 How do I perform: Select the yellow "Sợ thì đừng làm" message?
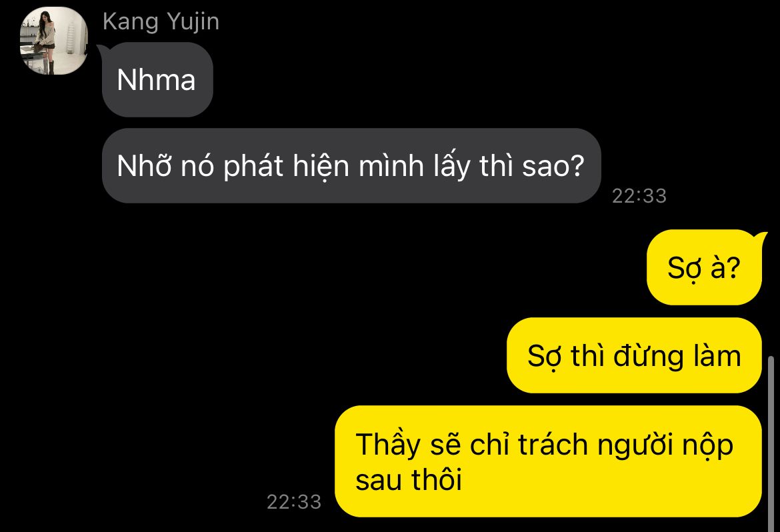[634, 355]
